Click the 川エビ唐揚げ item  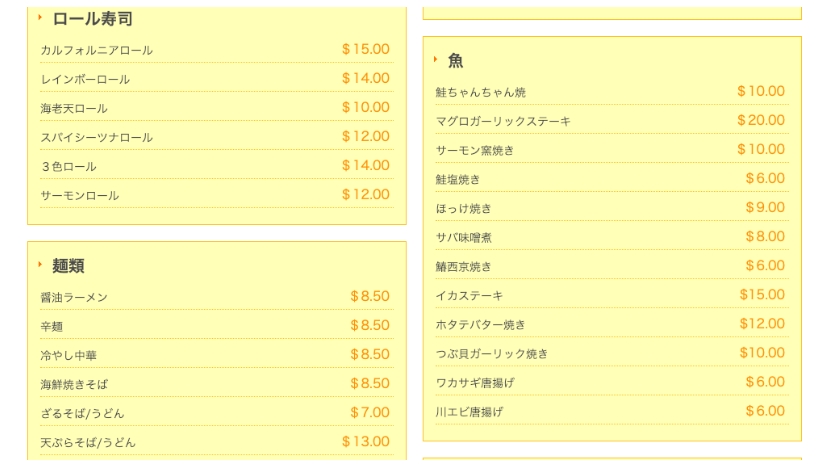(x=469, y=412)
